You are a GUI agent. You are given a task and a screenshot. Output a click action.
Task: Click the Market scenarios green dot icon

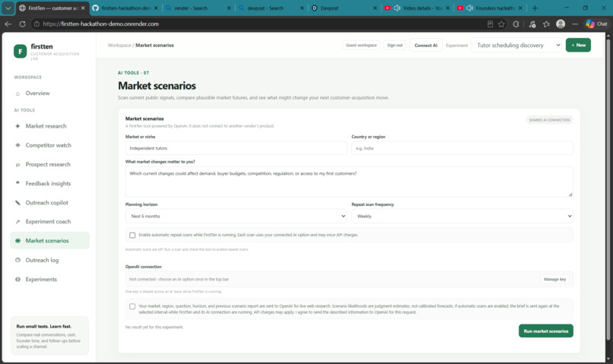[17, 241]
